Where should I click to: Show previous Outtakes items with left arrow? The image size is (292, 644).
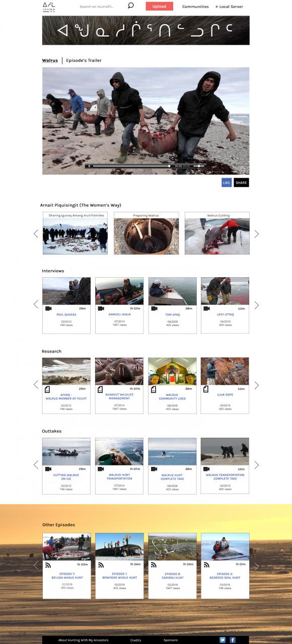click(36, 464)
